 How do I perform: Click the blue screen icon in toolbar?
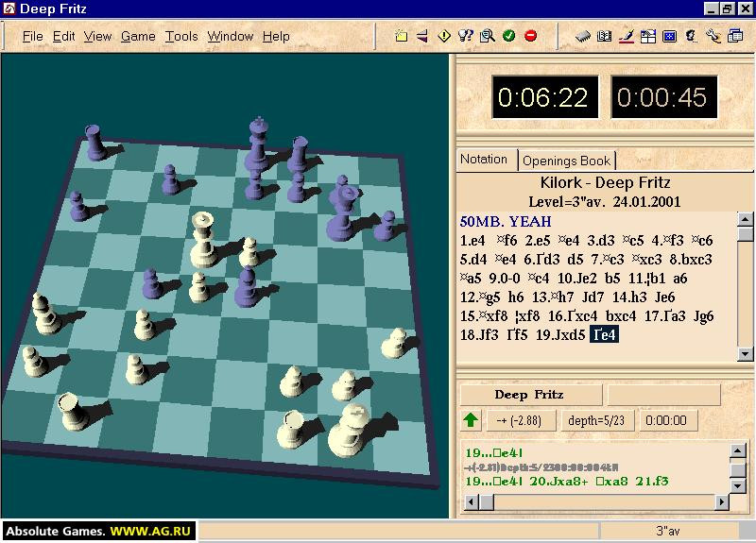(670, 36)
